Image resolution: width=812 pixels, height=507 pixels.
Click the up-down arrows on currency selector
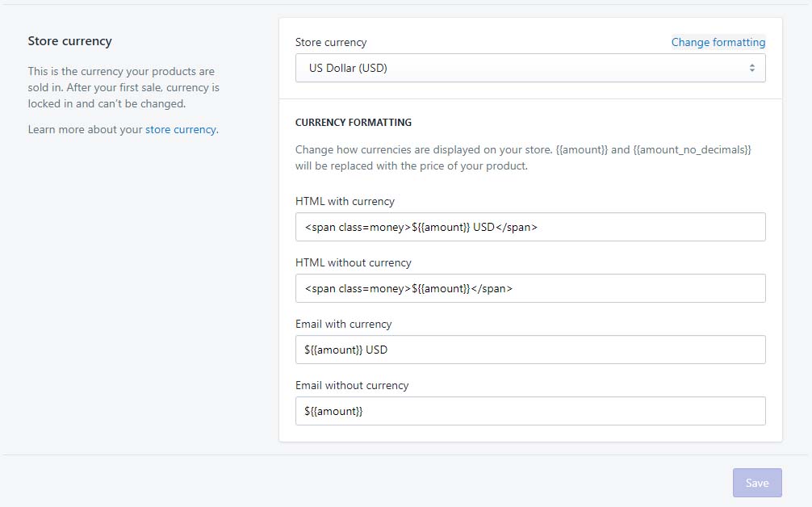click(751, 69)
